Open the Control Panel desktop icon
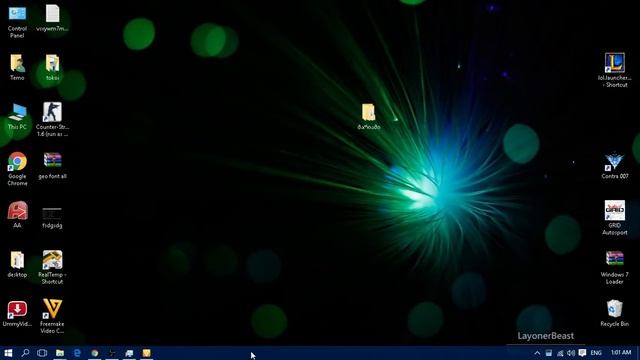640x360 pixels. 17,14
